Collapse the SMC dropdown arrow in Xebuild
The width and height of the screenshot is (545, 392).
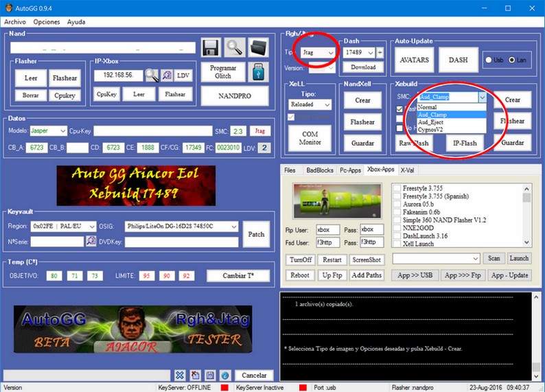coord(482,97)
